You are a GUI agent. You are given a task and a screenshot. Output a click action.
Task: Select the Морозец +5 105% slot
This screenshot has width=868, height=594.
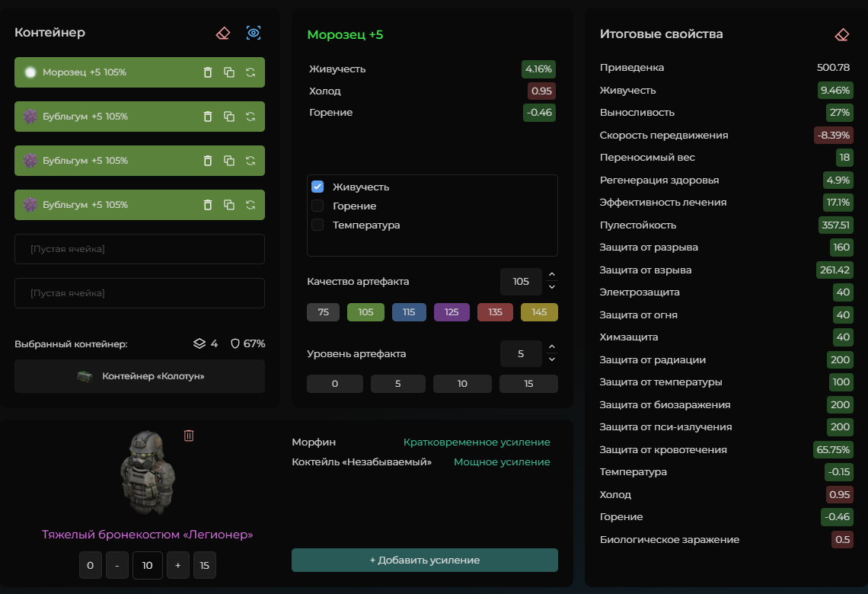coord(139,72)
